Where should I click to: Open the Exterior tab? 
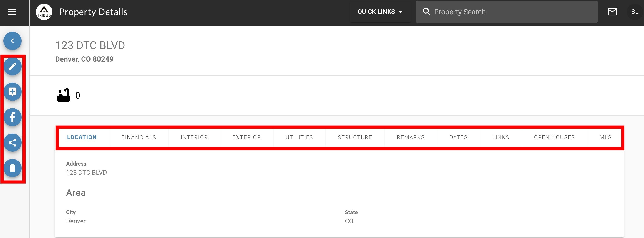click(247, 137)
